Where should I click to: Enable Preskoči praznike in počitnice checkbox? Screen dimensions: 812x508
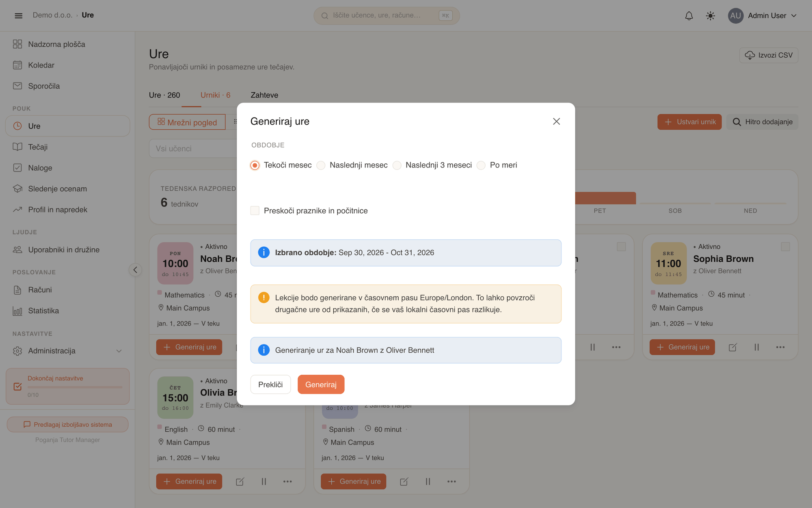[255, 211]
